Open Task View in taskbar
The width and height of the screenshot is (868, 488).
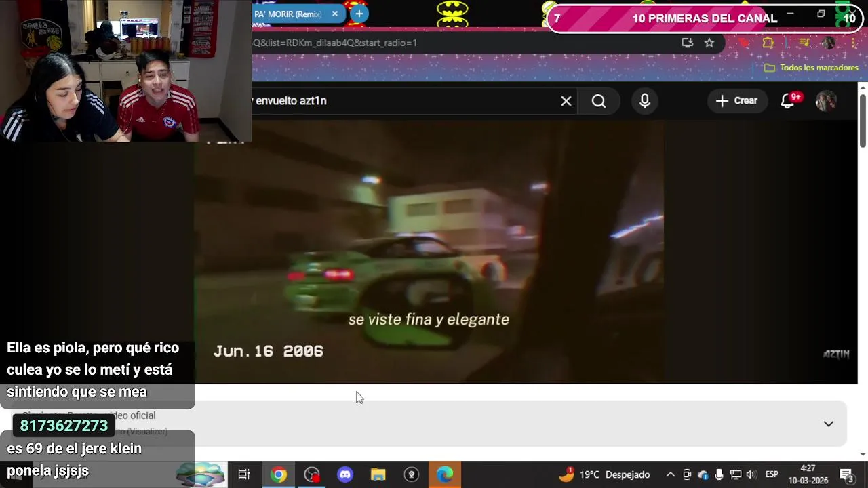click(x=244, y=474)
